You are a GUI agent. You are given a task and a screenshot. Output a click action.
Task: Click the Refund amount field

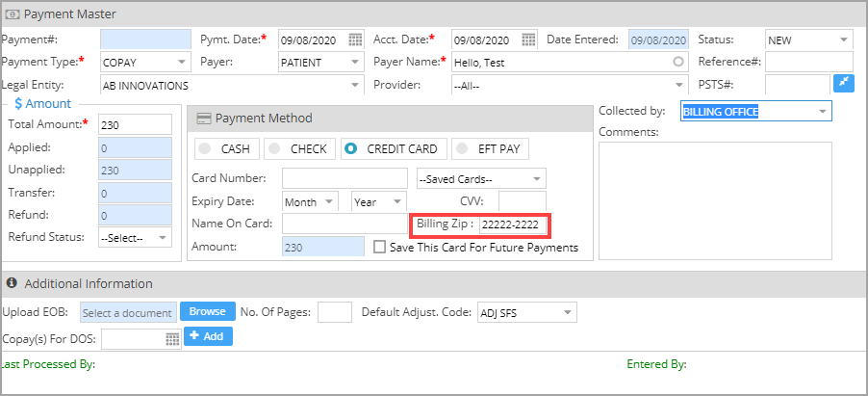pyautogui.click(x=135, y=215)
